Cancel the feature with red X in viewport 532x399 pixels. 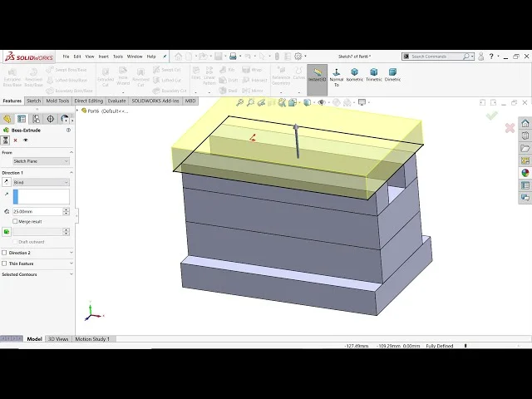[510, 128]
